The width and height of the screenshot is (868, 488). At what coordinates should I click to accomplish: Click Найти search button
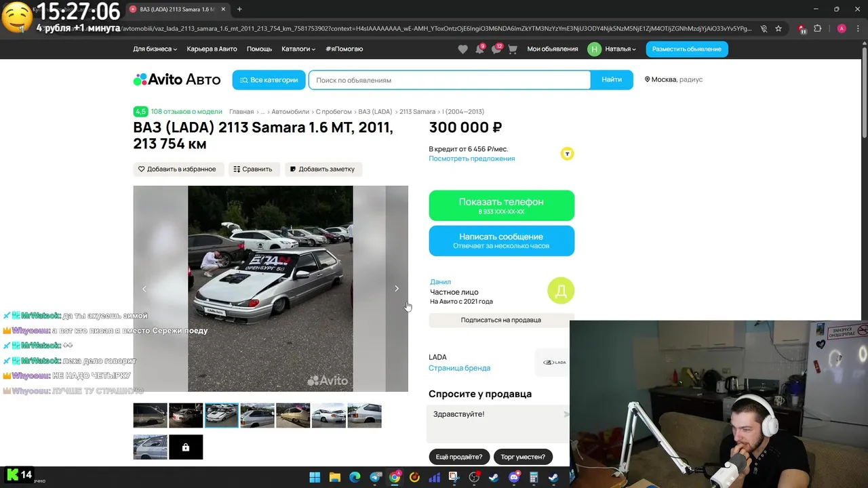tap(612, 79)
